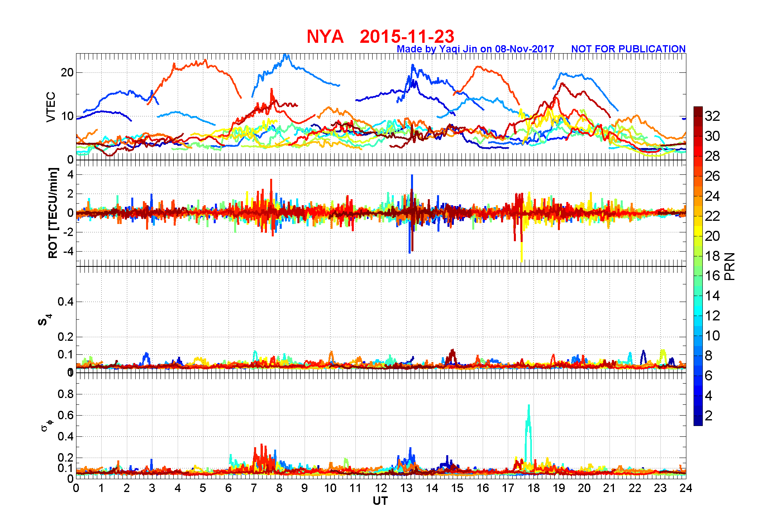The height and width of the screenshot is (532, 762).
Task: Click colorbar tick label 6
Action: (x=709, y=376)
